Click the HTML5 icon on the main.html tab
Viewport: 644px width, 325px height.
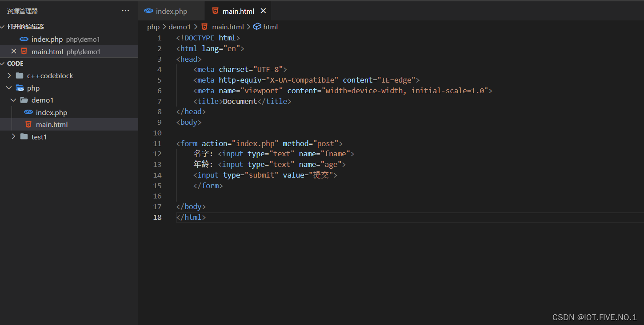tap(216, 11)
